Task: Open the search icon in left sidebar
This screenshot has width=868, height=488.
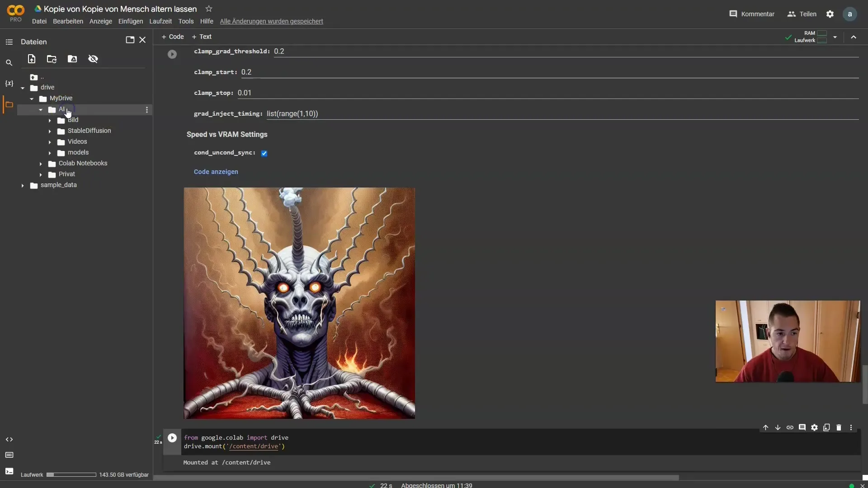Action: click(9, 62)
